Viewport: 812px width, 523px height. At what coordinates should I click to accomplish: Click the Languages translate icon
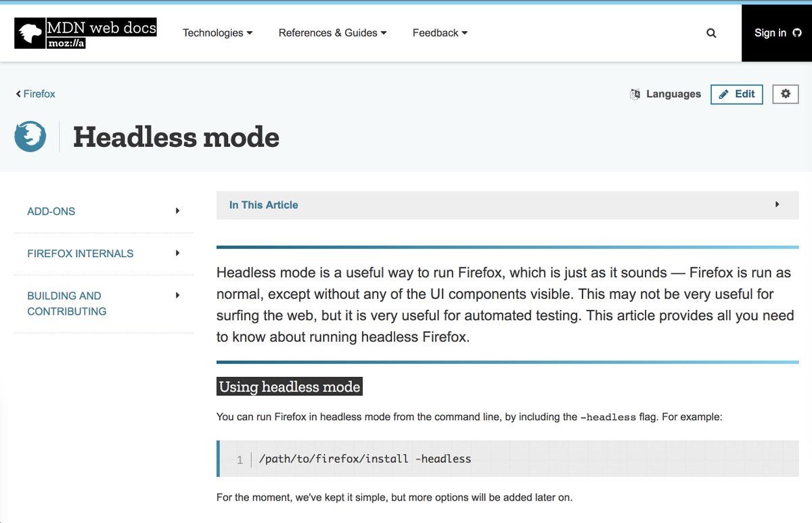pos(635,94)
